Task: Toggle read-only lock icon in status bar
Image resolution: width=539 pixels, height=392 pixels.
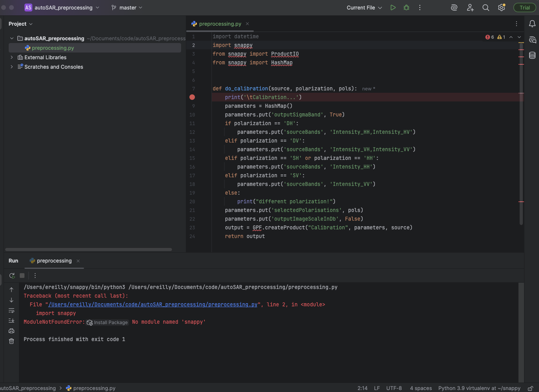Action: (531, 388)
